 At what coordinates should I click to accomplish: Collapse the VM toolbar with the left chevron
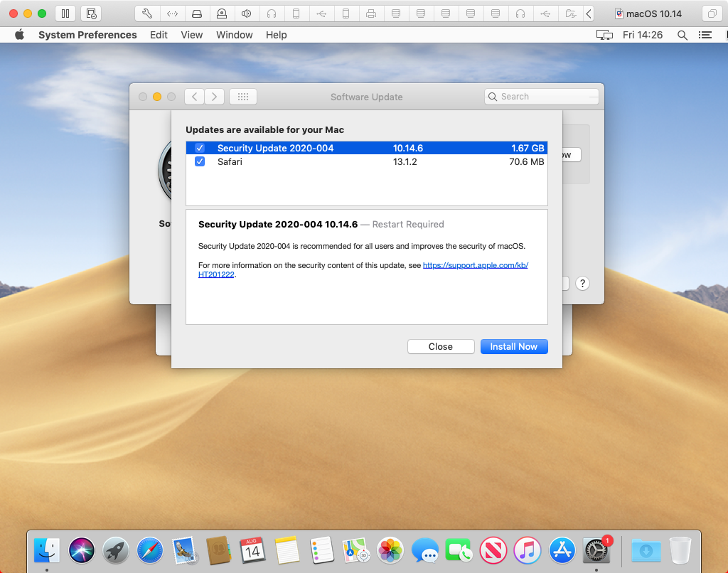coord(588,13)
